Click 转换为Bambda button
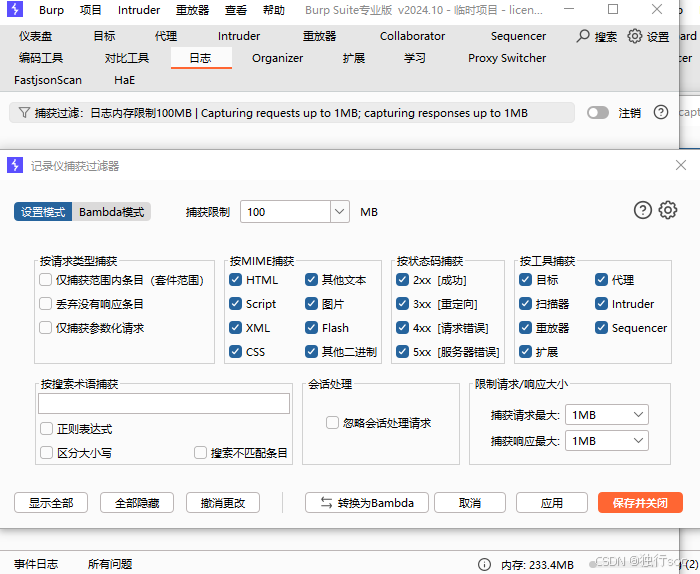 tap(367, 503)
